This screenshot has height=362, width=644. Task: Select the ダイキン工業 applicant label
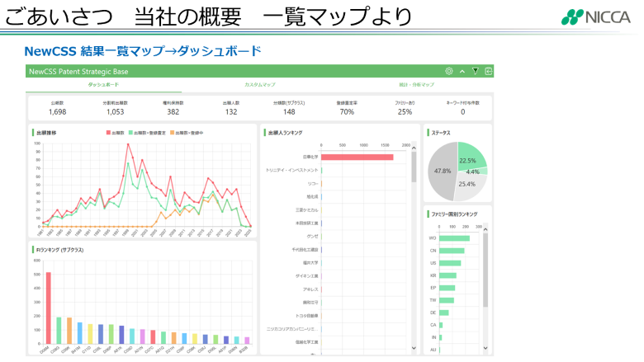click(307, 276)
